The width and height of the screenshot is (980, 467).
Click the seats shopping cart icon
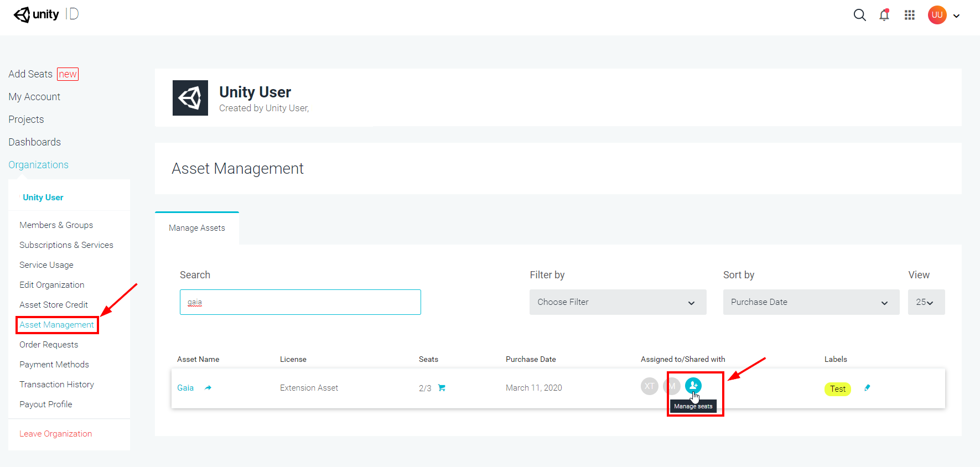tap(442, 388)
